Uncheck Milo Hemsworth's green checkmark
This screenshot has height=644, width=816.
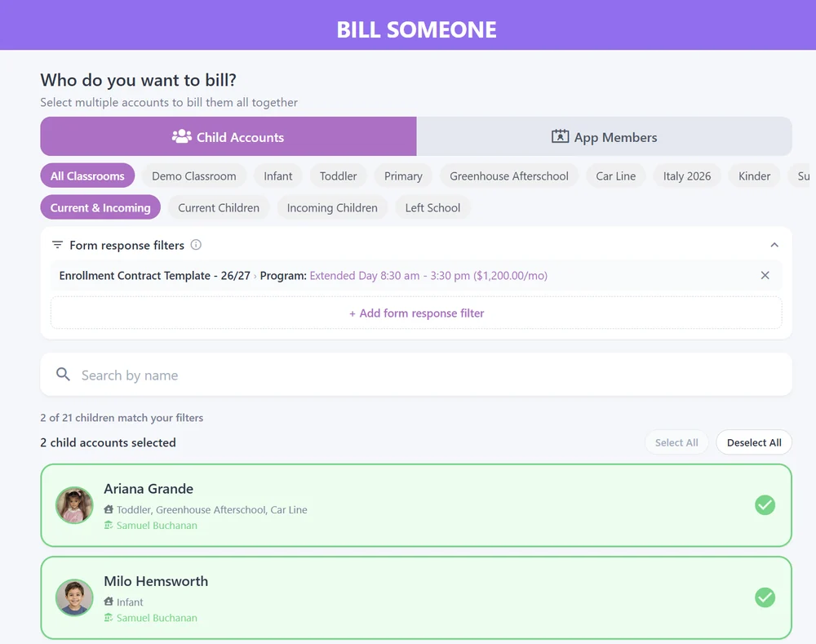765,597
